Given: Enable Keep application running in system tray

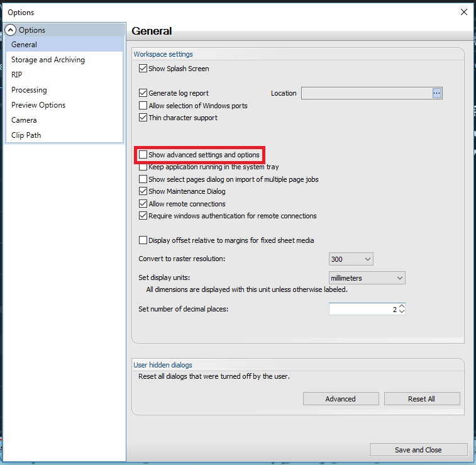Looking at the screenshot, I should pyautogui.click(x=143, y=167).
